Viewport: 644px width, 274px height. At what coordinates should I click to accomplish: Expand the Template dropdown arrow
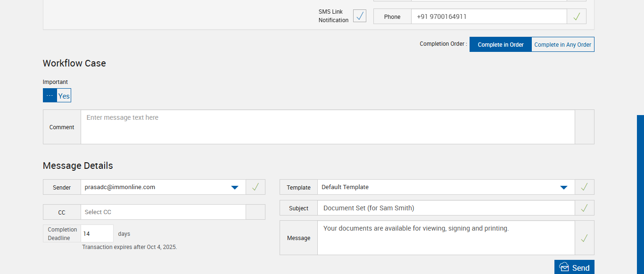point(563,187)
